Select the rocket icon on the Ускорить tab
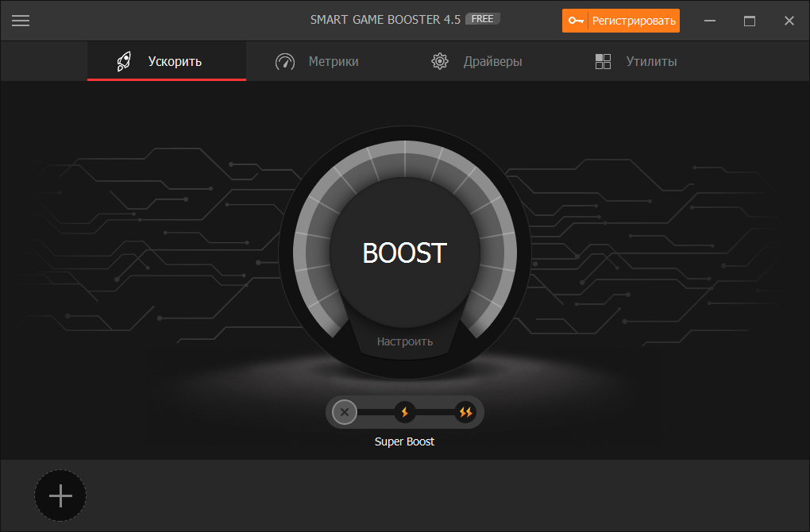Screen dimensions: 810x532 coord(124,60)
